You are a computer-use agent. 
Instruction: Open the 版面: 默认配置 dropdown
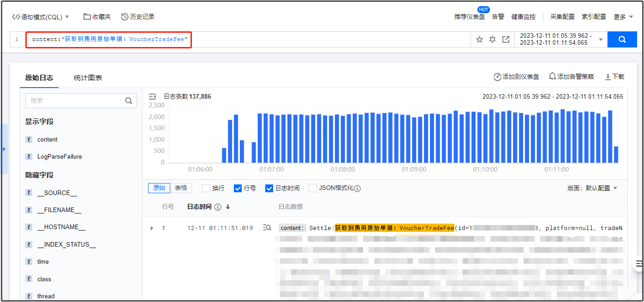pyautogui.click(x=592, y=188)
